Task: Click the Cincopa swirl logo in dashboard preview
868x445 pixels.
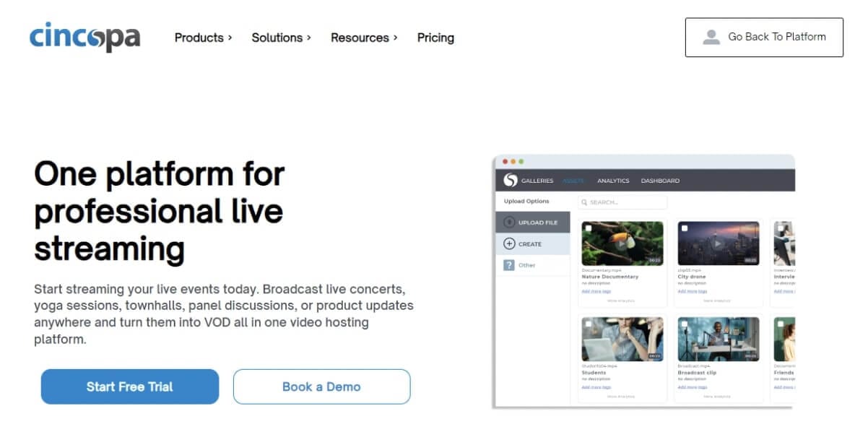Action: (x=511, y=180)
